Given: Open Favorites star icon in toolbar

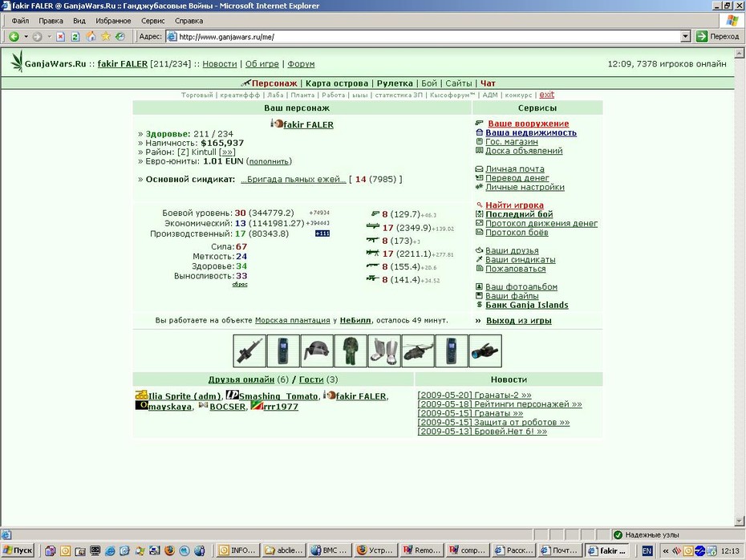Looking at the screenshot, I should [x=105, y=37].
